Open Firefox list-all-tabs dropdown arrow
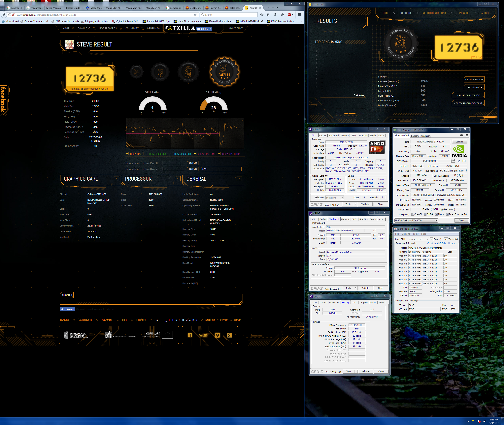The width and height of the screenshot is (504, 425). coord(277,8)
